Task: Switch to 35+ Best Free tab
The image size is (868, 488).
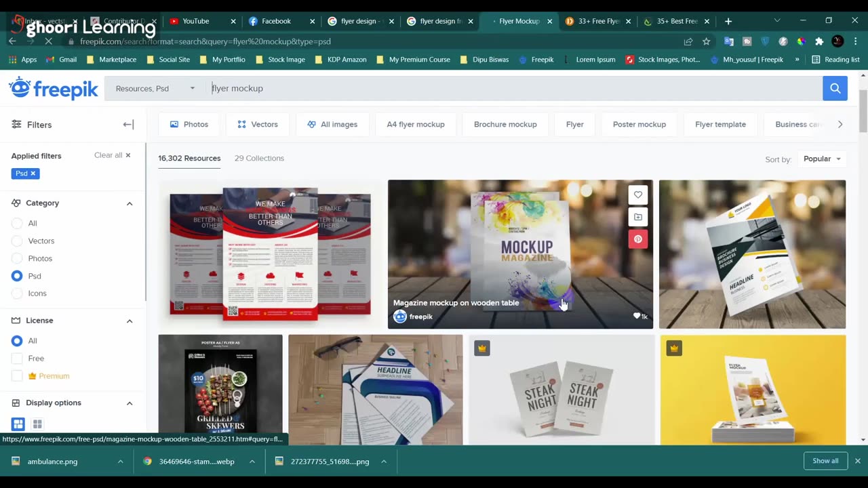Action: [x=677, y=21]
